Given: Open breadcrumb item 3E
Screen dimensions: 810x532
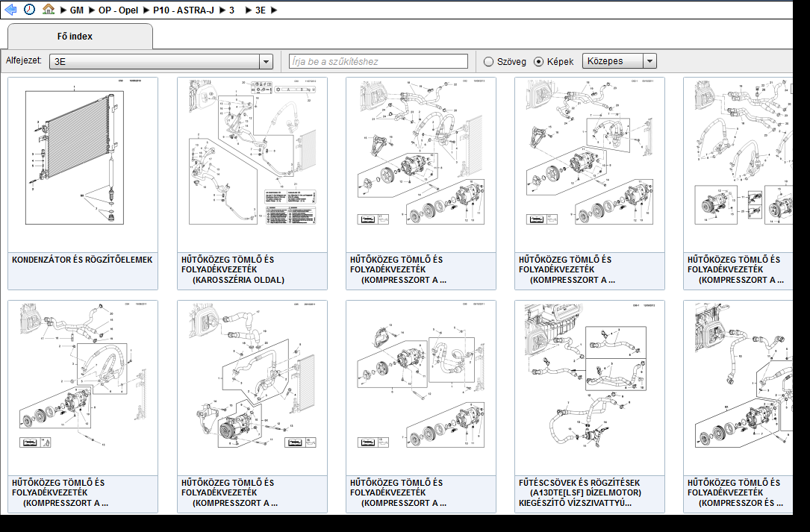Looking at the screenshot, I should (x=261, y=10).
